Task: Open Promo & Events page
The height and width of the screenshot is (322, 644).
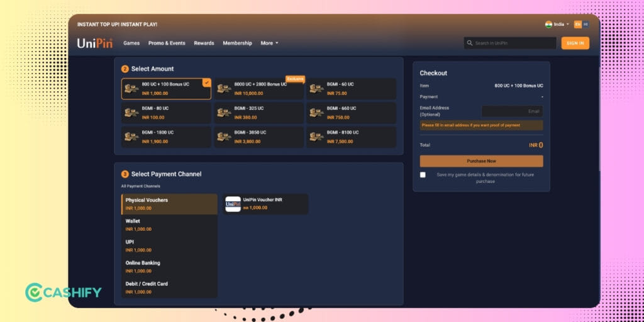Action: (167, 43)
